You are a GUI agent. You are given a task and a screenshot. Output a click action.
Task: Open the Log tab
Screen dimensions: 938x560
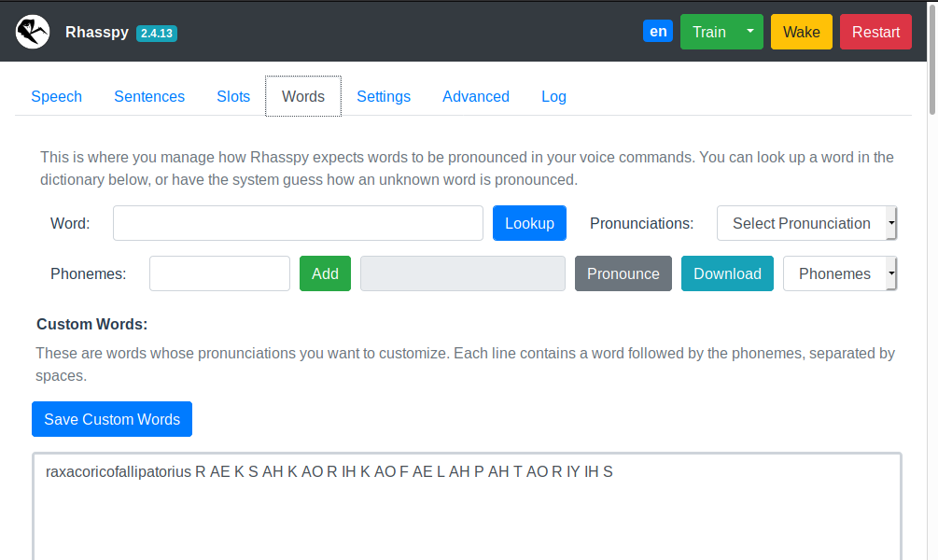(x=554, y=96)
